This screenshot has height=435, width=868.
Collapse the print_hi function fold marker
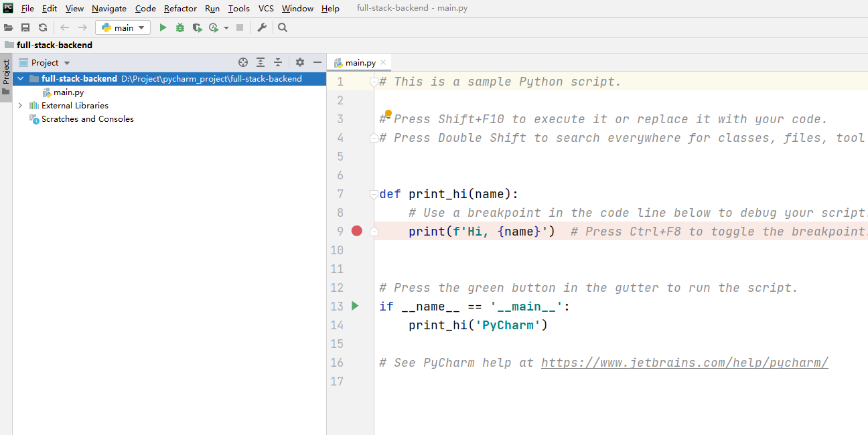click(374, 194)
